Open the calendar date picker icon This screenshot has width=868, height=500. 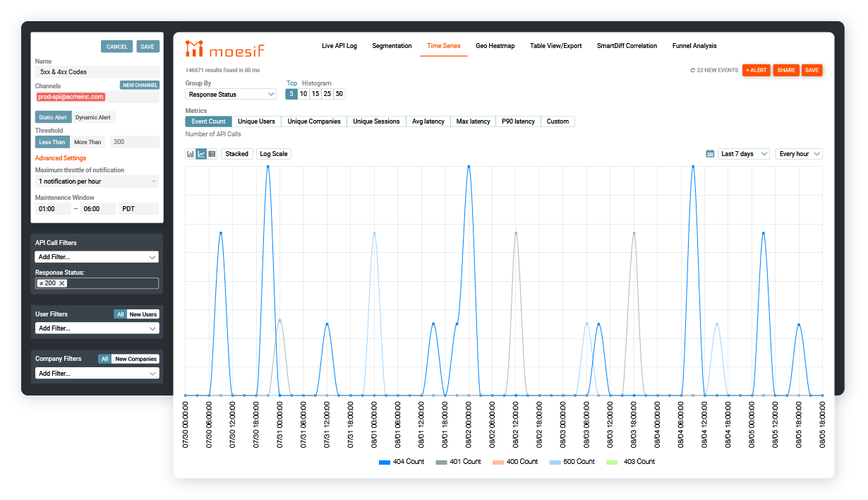pos(710,154)
